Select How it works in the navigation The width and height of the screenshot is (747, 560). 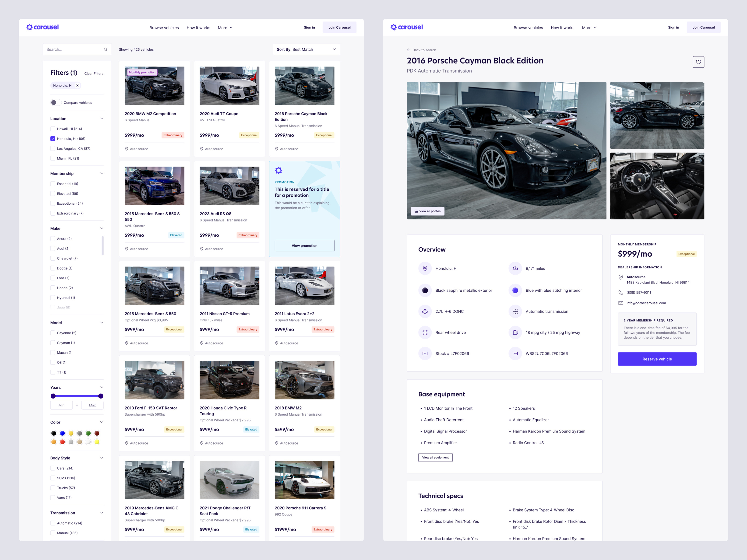198,27
